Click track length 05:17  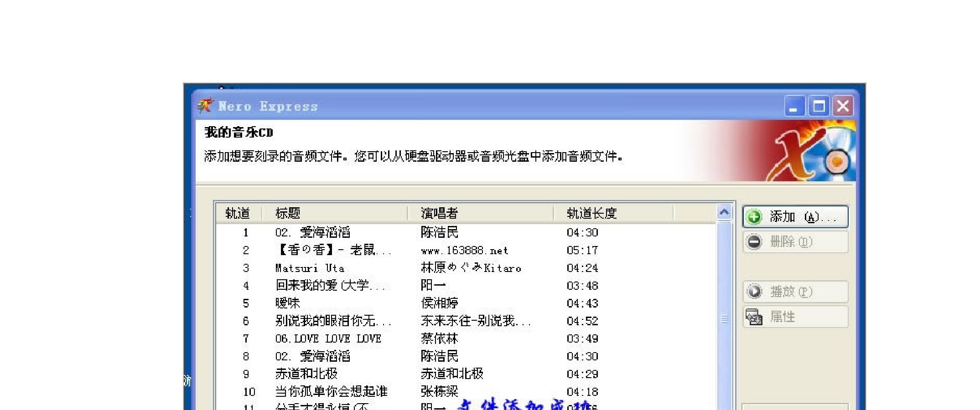click(x=582, y=251)
